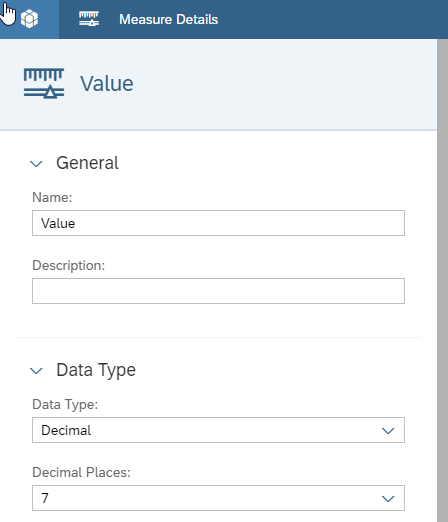Click the Description field label
The height and width of the screenshot is (522, 448).
68,265
